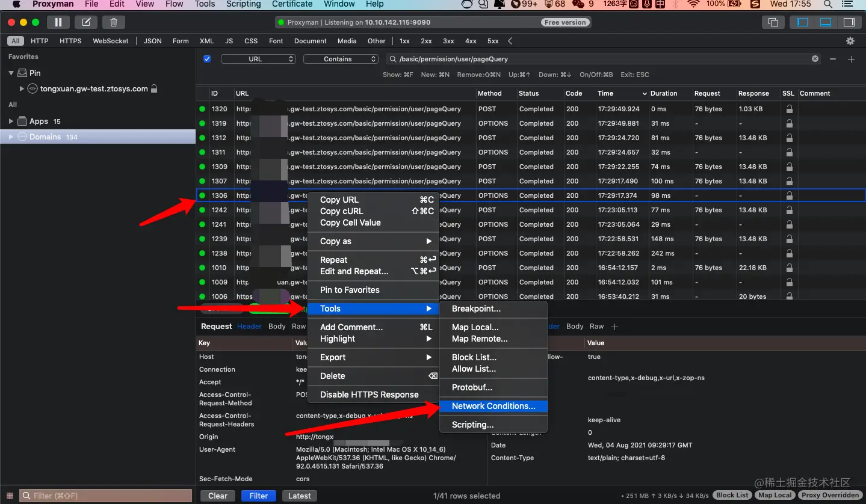Click the lock icon beside the pinned tongxuan domain

tap(154, 88)
